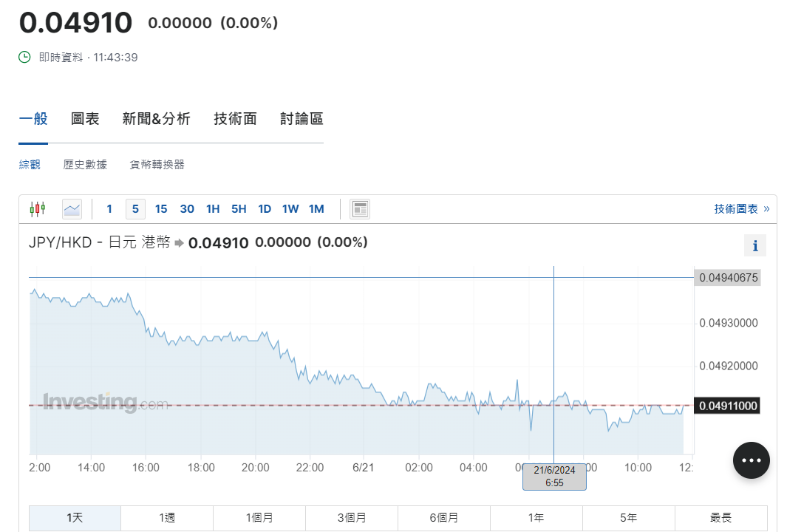This screenshot has height=532, width=787.
Task: Open the news layout icon in chart toolbar
Action: pyautogui.click(x=360, y=209)
